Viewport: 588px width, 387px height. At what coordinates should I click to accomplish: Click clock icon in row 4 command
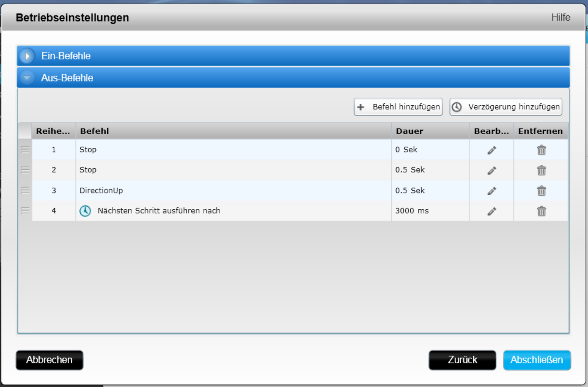coord(85,211)
